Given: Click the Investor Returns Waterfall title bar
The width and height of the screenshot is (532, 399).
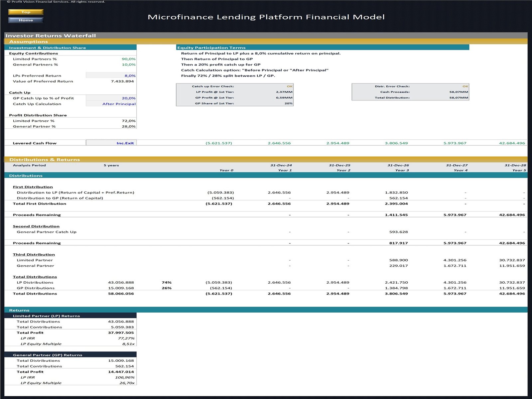Looking at the screenshot, I should [52, 36].
